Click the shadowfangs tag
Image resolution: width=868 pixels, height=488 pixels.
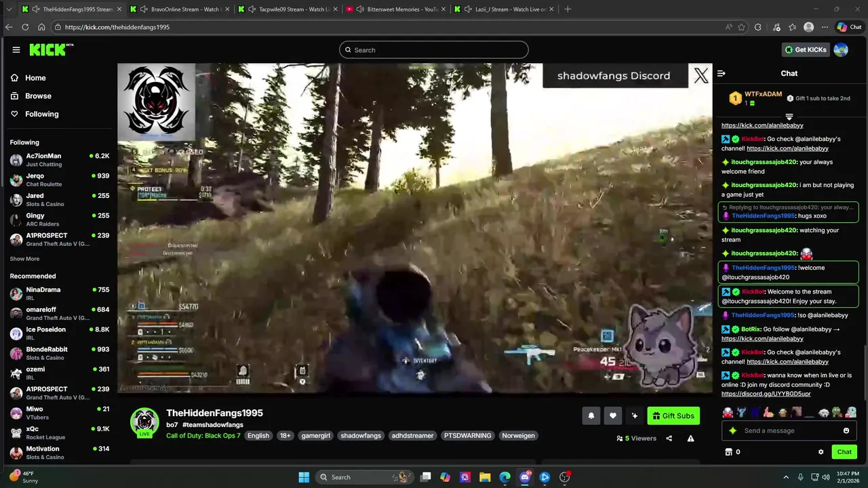tap(361, 436)
